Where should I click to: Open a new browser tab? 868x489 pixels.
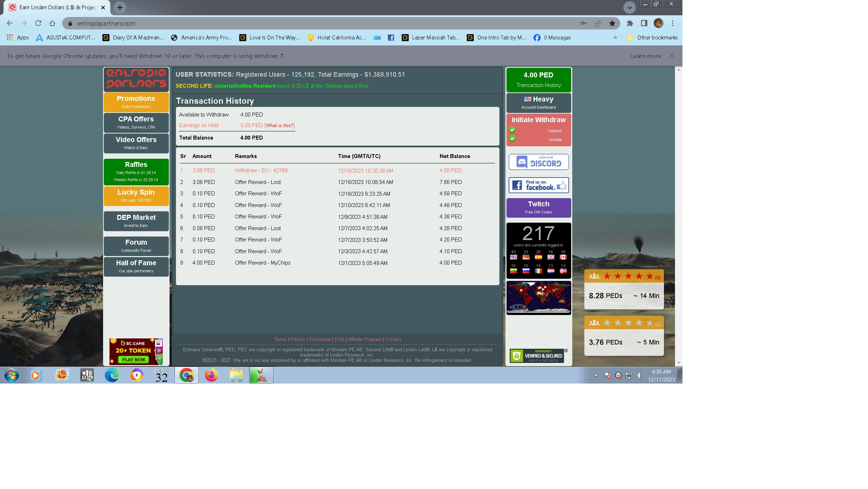pos(120,7)
